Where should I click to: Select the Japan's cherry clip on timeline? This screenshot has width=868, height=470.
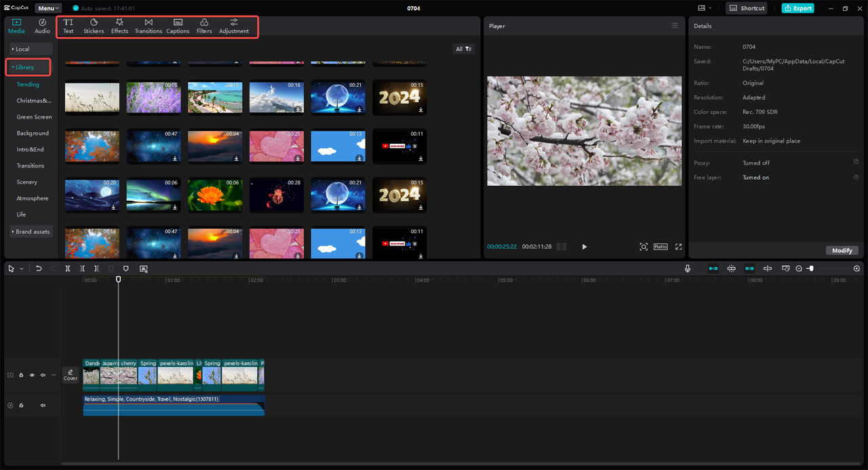(119, 375)
